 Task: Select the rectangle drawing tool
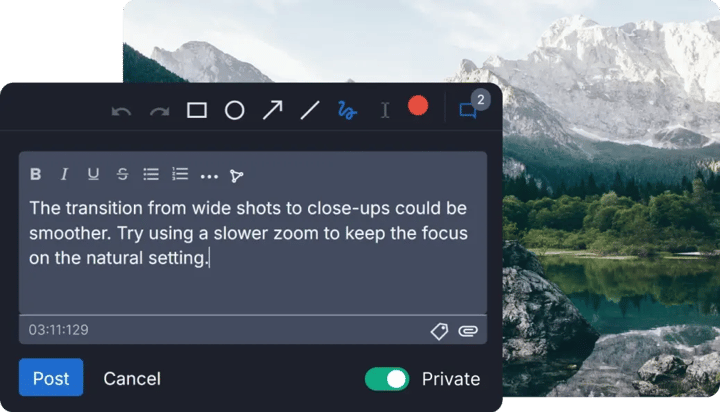click(x=197, y=111)
